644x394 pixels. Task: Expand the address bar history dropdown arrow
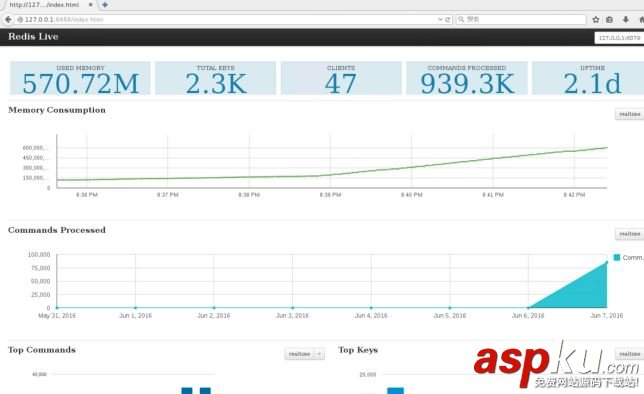(x=440, y=19)
